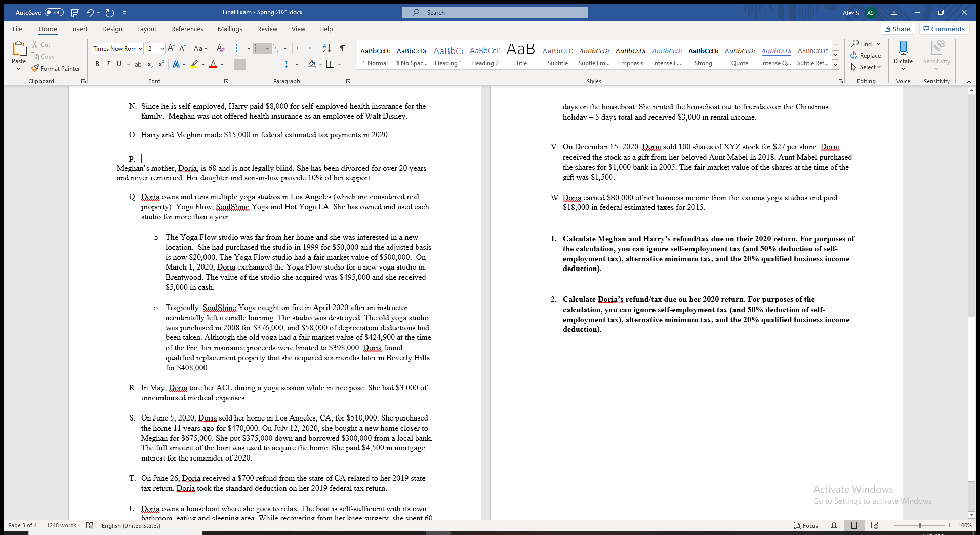Select the Format Painter tool

click(x=56, y=68)
